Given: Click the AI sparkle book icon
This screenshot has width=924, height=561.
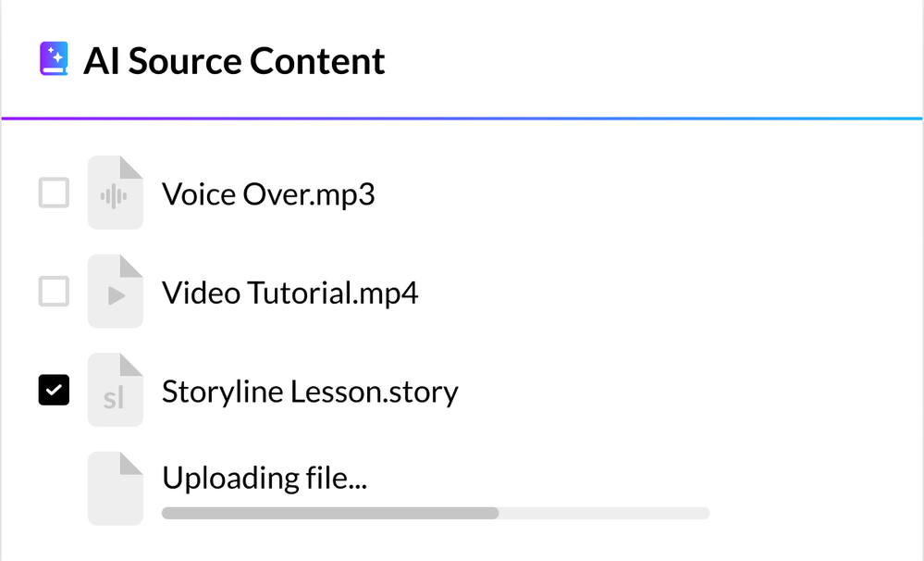Looking at the screenshot, I should tap(55, 60).
